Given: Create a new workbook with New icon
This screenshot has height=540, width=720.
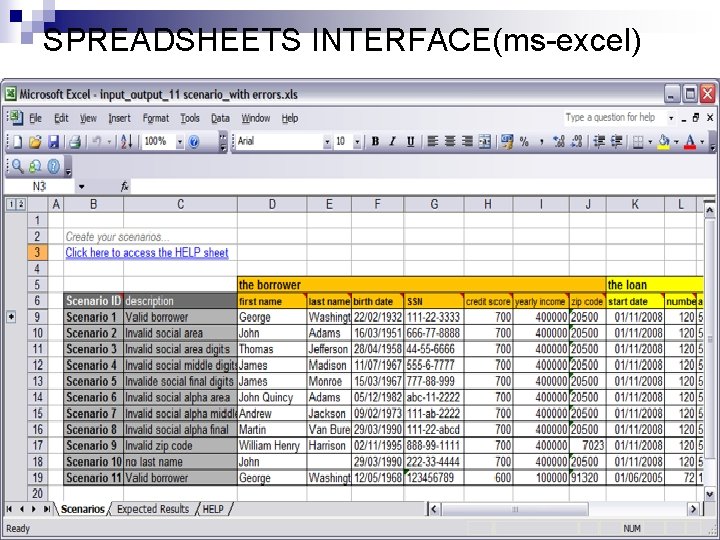Looking at the screenshot, I should point(17,142).
